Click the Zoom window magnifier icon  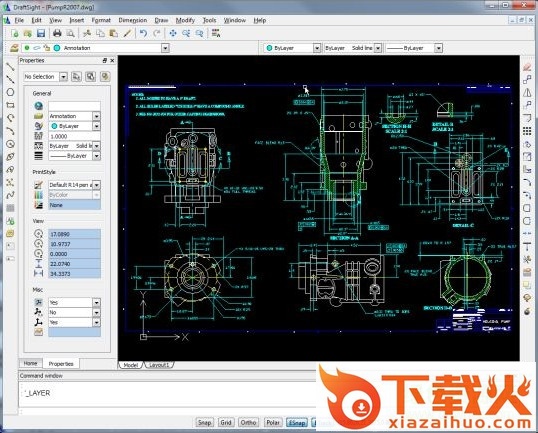point(199,33)
